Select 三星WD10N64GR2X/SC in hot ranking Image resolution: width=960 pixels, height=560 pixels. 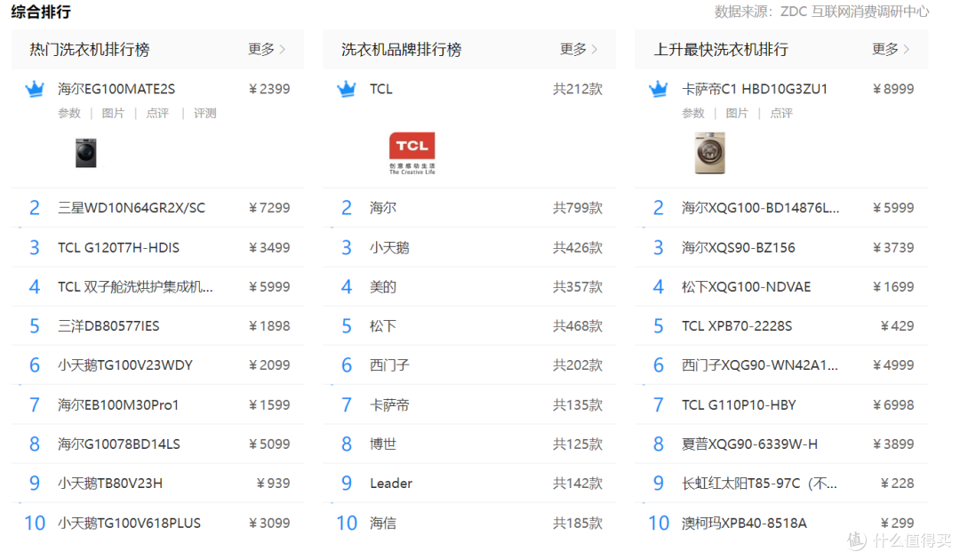132,208
